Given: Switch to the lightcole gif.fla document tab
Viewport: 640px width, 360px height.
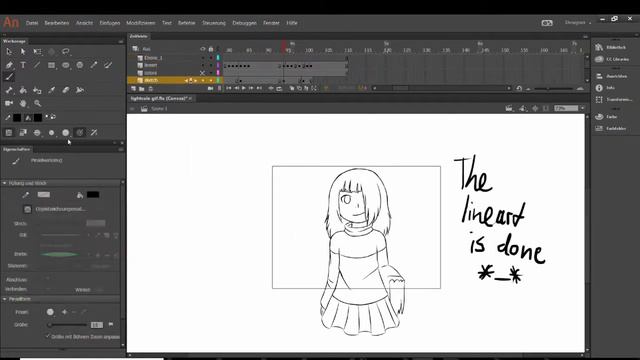Looking at the screenshot, I should click(158, 98).
